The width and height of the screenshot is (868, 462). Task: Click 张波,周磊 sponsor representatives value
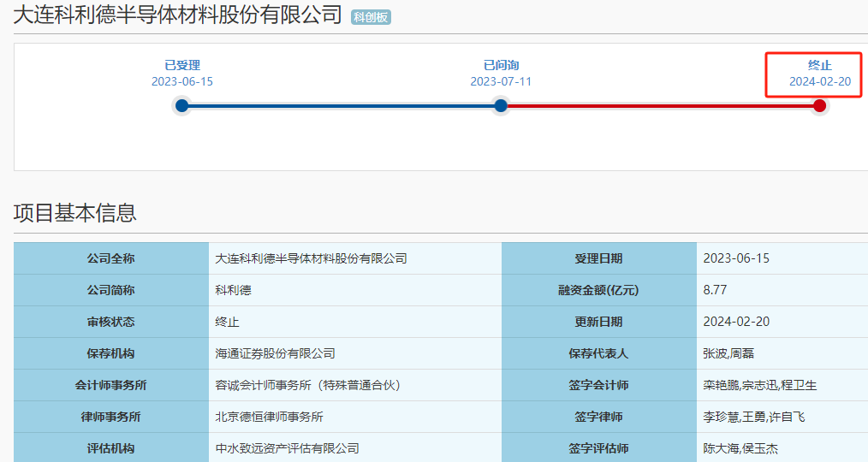pyautogui.click(x=728, y=353)
